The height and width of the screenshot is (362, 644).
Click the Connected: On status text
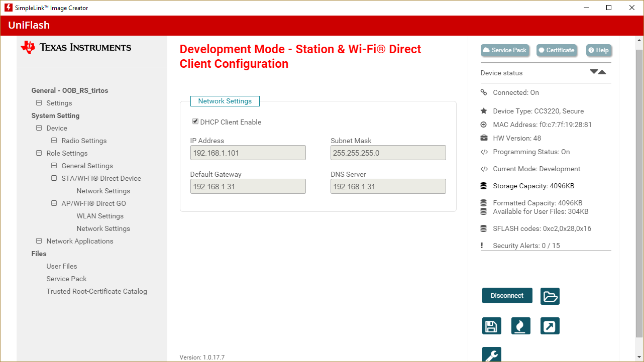[516, 92]
